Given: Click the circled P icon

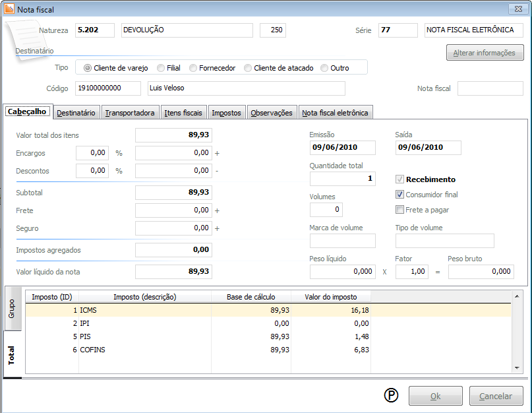Looking at the screenshot, I should click(x=392, y=395).
